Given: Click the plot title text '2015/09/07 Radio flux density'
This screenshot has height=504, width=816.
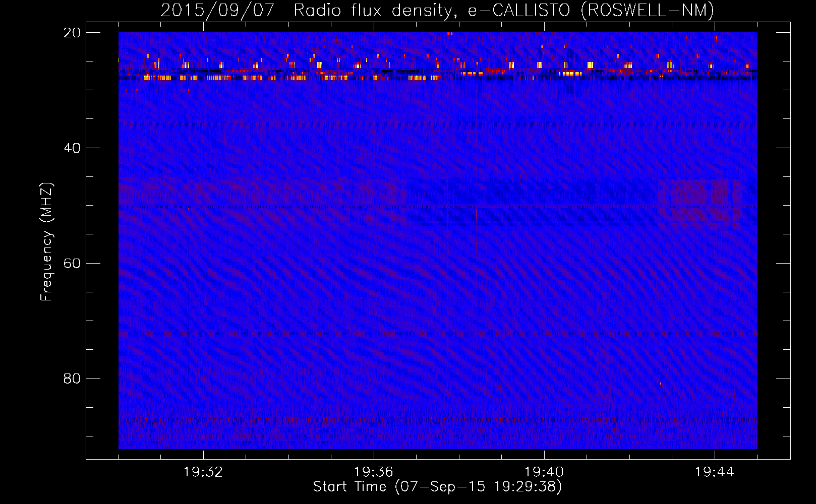Looking at the screenshot, I should click(x=309, y=11).
